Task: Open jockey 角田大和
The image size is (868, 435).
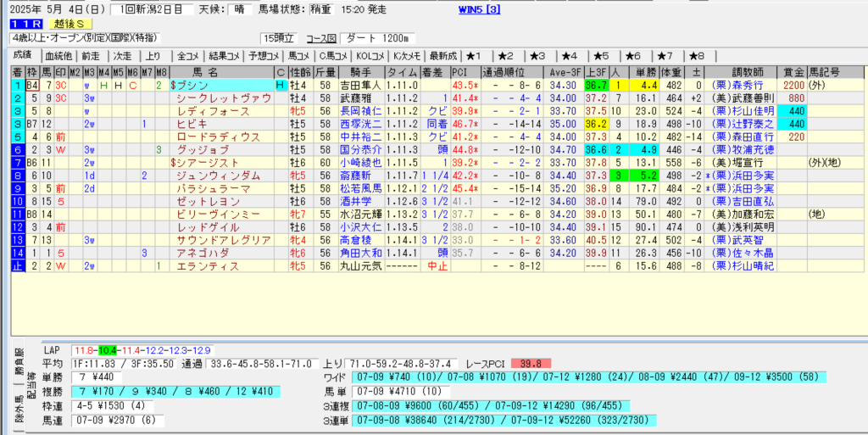Action: [x=359, y=253]
